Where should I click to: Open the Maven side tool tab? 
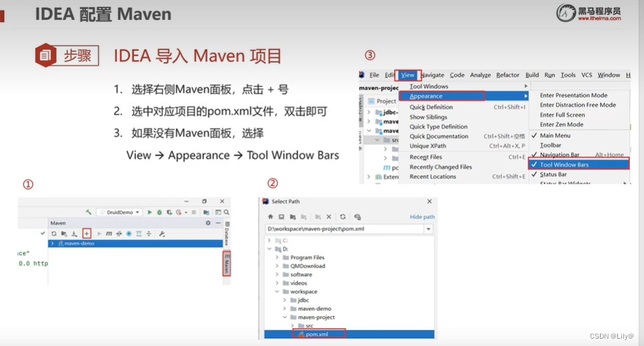coord(227,263)
